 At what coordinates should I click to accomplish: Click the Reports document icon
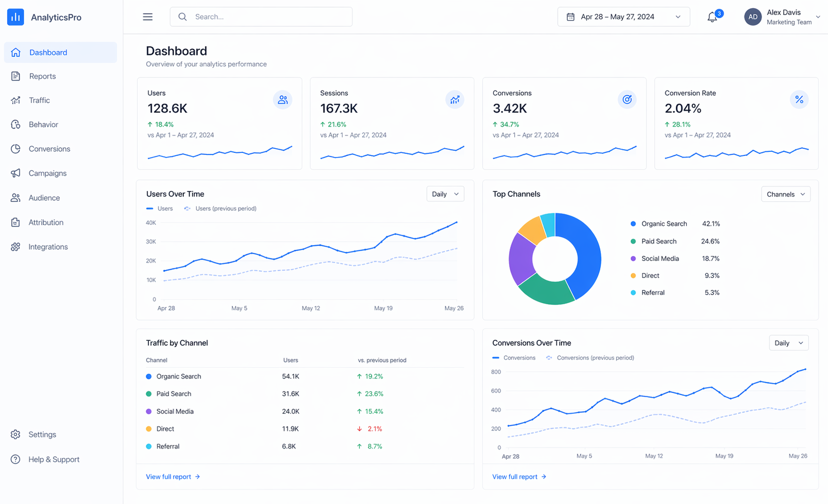(x=15, y=76)
